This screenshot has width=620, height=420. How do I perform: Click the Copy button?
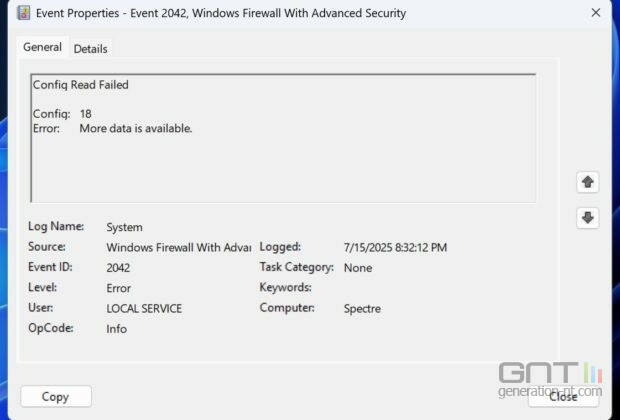(56, 397)
